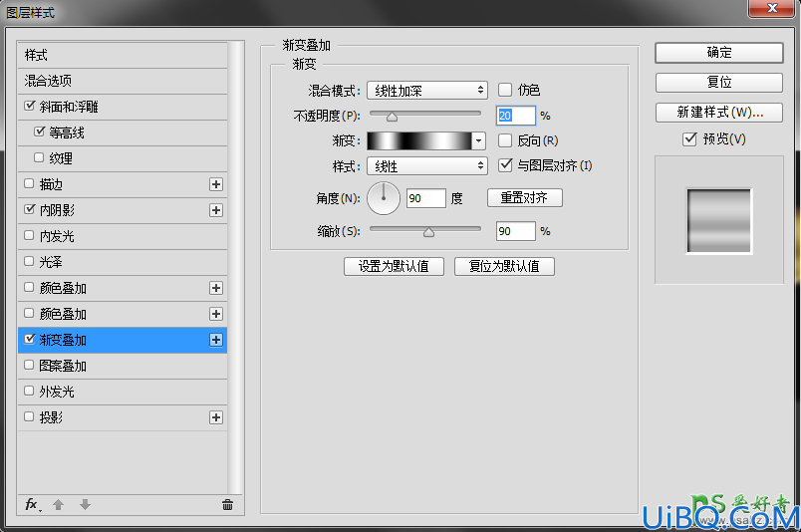Toggle the 预览(V) checkbox
801x532 pixels.
tap(689, 139)
